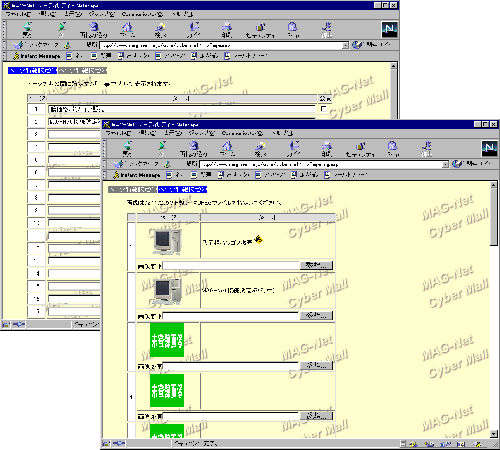Open Newsgroups from the component bar
Screen dimensions: 500x450
446,444
